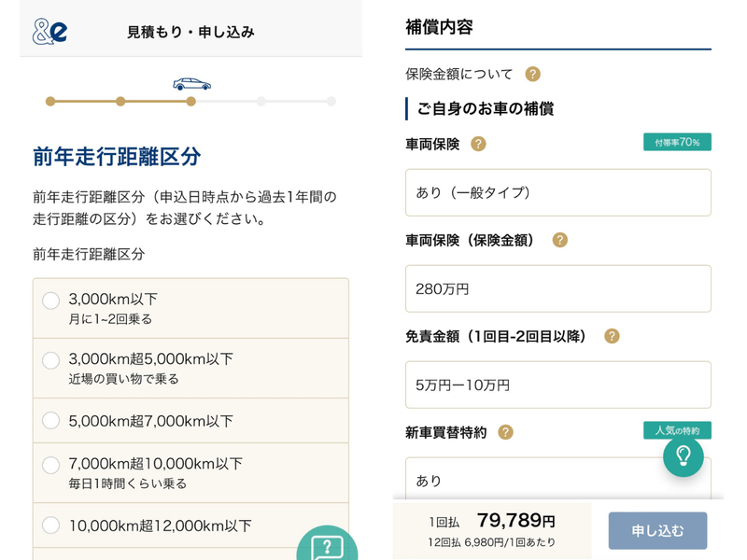Image resolution: width=747 pixels, height=560 pixels.
Task: Click the 近場の買い物で乗る description text
Action: [124, 379]
